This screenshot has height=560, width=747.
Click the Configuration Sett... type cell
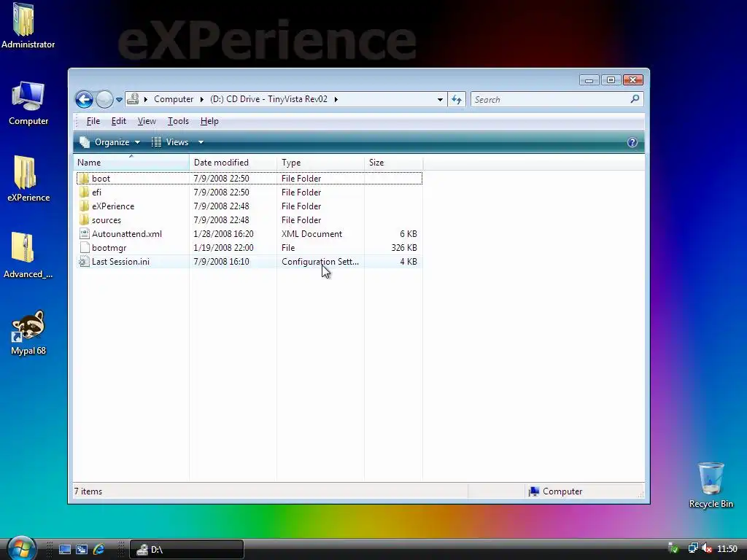(x=320, y=262)
